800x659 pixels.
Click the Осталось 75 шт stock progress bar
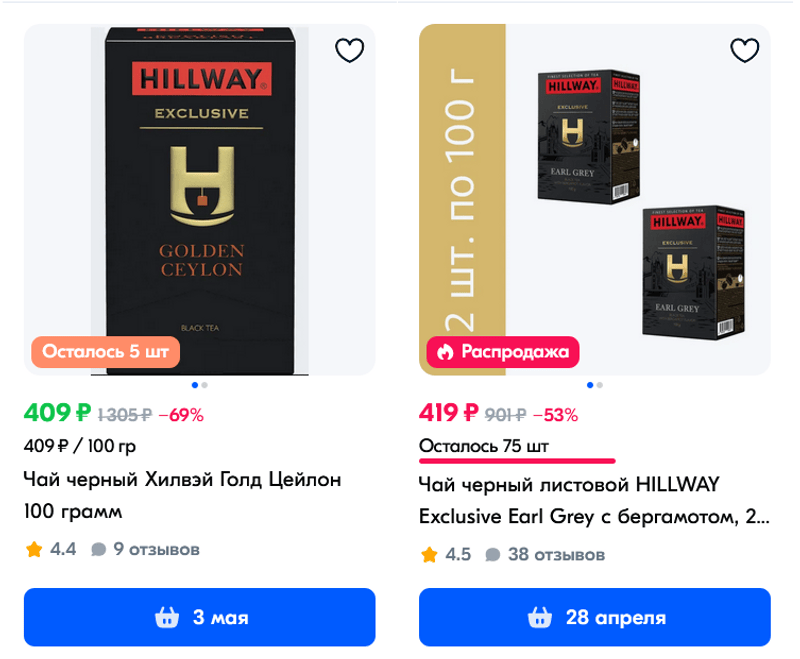click(x=517, y=461)
